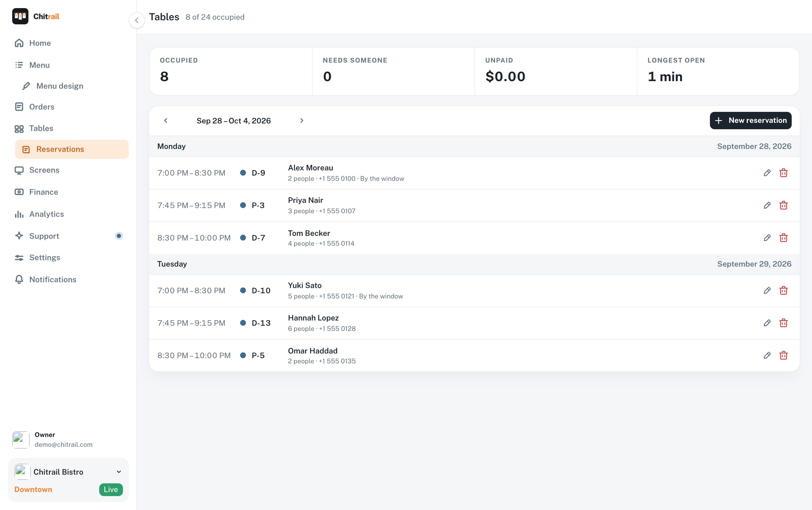812x510 pixels.
Task: Click table D-13 in Hannah Lopez row
Action: click(x=261, y=323)
